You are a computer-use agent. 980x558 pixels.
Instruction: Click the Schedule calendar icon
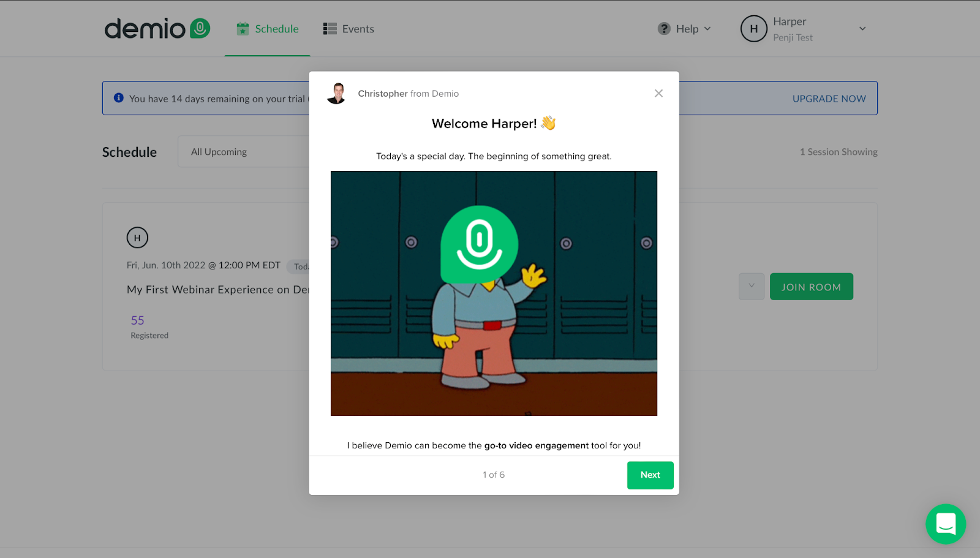click(x=243, y=29)
